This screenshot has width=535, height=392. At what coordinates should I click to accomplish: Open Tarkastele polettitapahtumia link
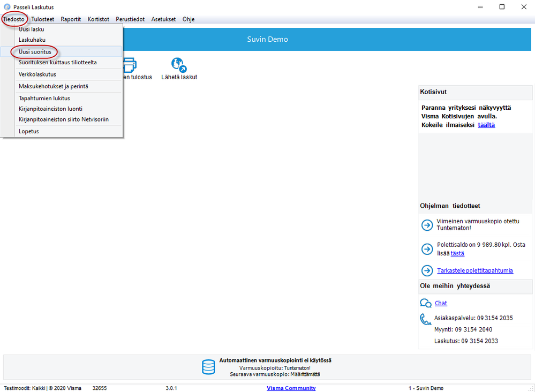pyautogui.click(x=475, y=270)
